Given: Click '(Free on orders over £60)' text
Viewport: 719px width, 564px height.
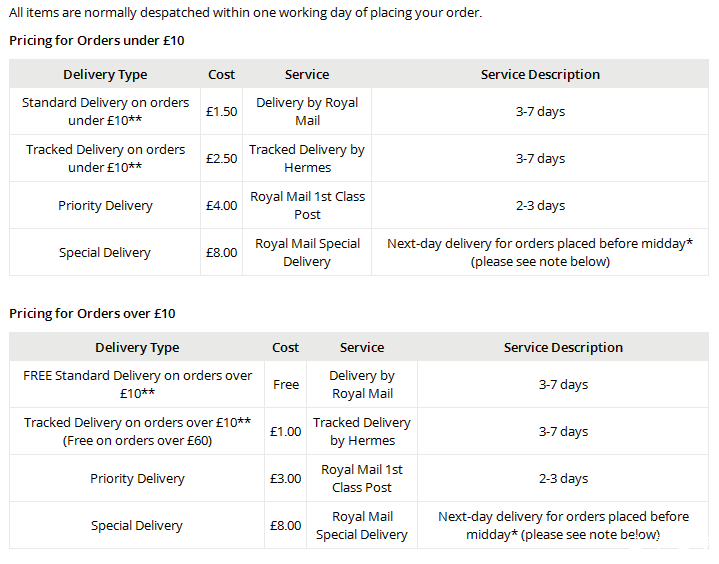Looking at the screenshot, I should (x=137, y=441).
